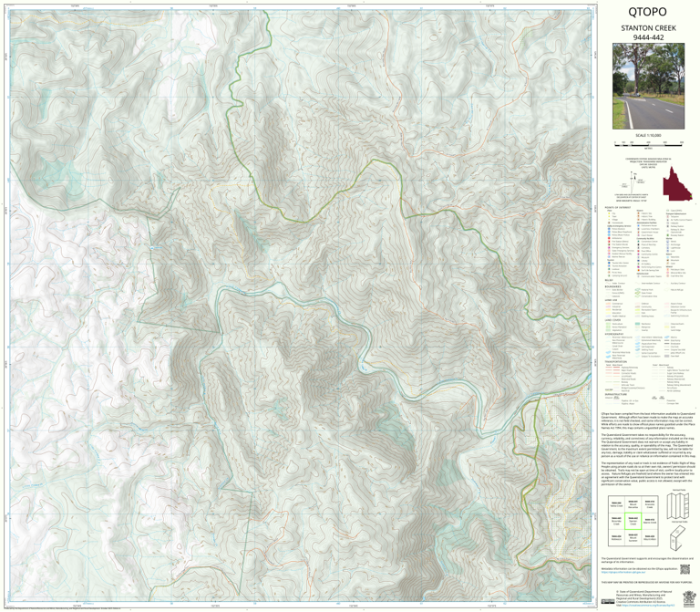Click the grid and magnetic north diagram

(633, 182)
